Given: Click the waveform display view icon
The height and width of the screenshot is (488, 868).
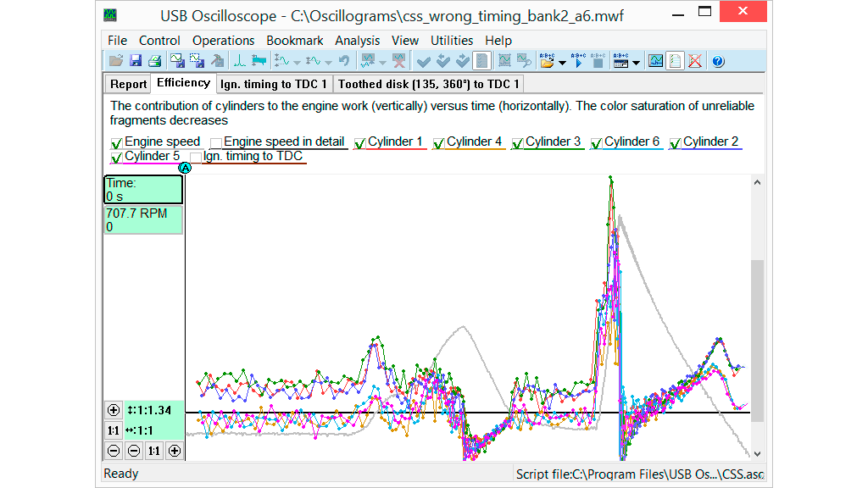Looking at the screenshot, I should click(655, 61).
